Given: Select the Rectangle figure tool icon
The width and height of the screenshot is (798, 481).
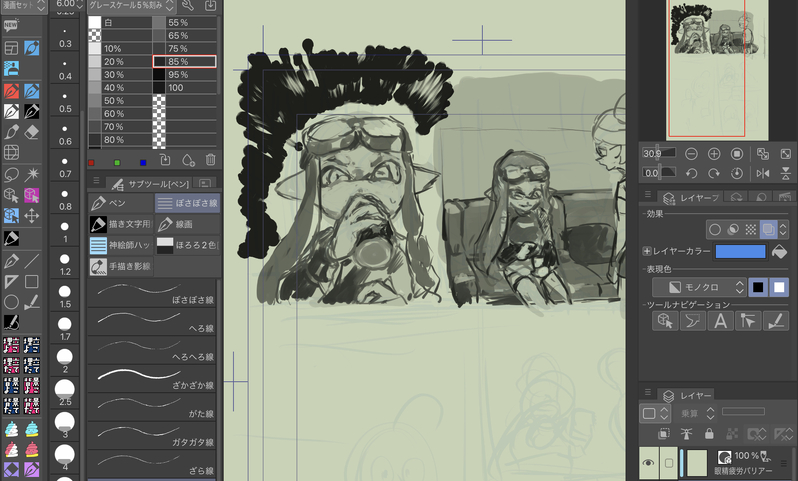Looking at the screenshot, I should [32, 281].
